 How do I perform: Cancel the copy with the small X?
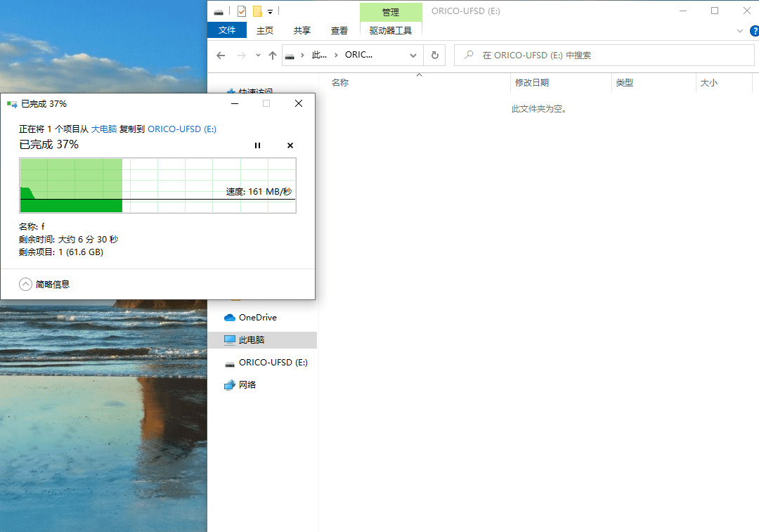[290, 145]
